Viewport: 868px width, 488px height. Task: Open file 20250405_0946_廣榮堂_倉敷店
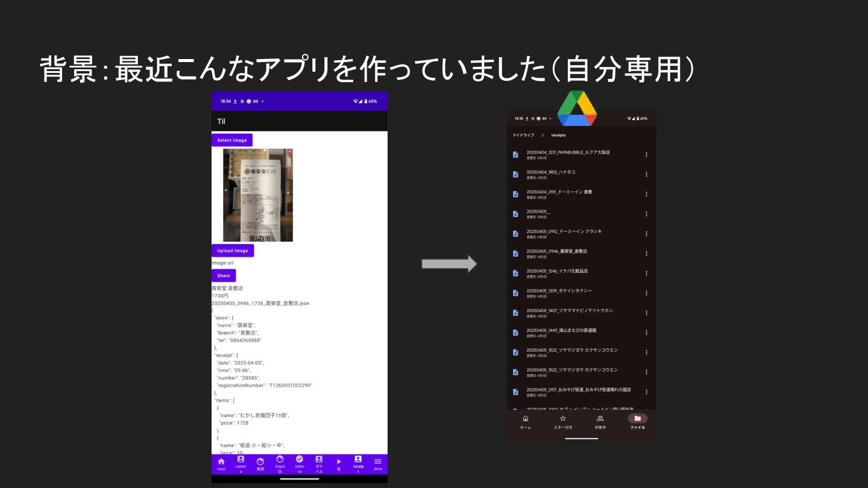[581, 253]
